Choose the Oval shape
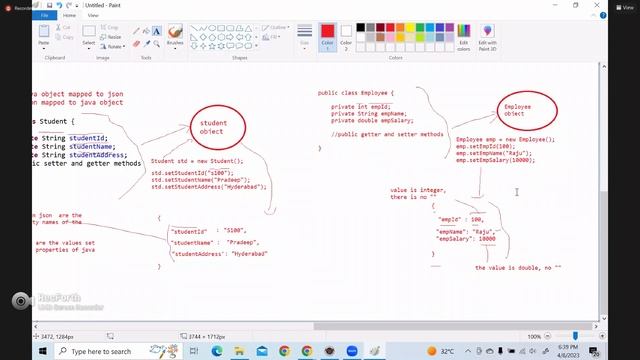The height and width of the screenshot is (360, 640). point(212,28)
